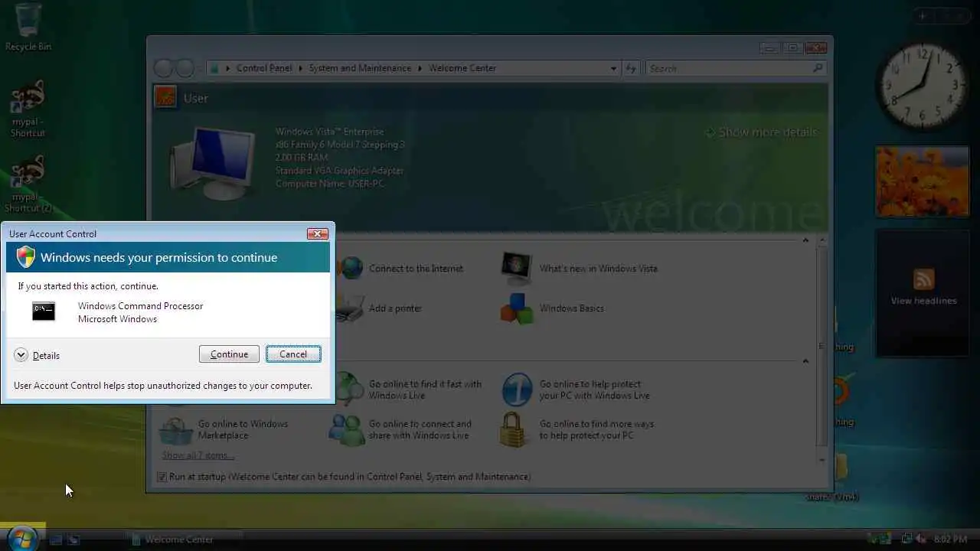Image resolution: width=980 pixels, height=551 pixels.
Task: Click the Forward arrow in Welcome Center window
Action: coord(185,68)
